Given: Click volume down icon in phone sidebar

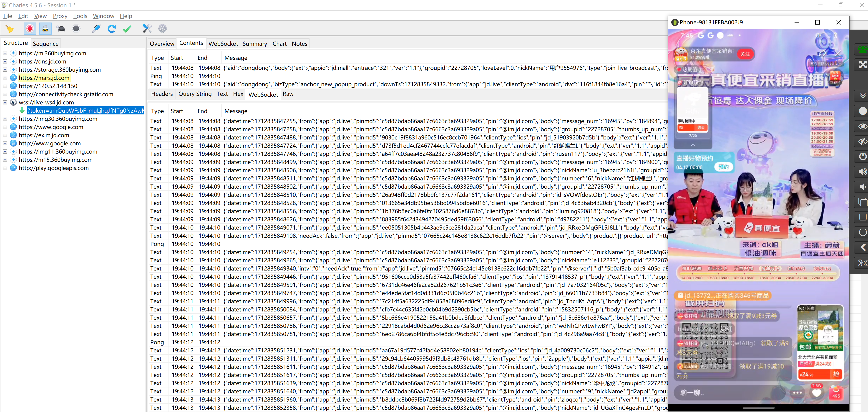Looking at the screenshot, I should click(x=862, y=187).
